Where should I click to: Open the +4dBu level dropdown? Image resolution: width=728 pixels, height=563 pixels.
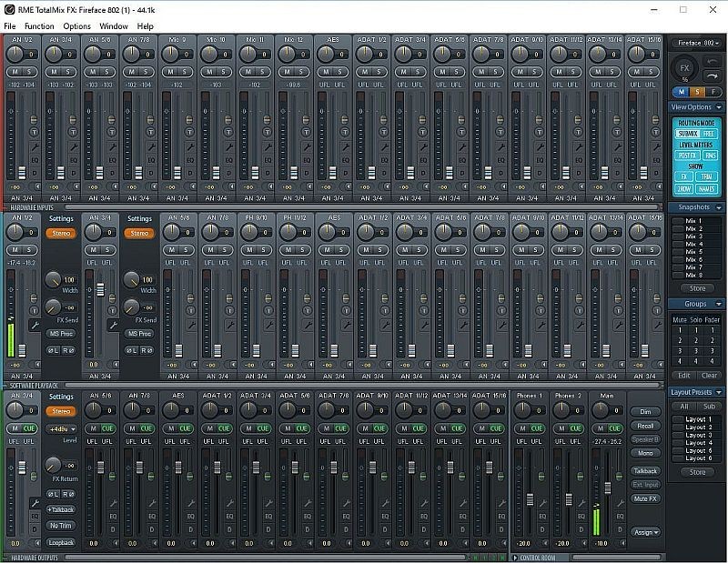pos(61,429)
